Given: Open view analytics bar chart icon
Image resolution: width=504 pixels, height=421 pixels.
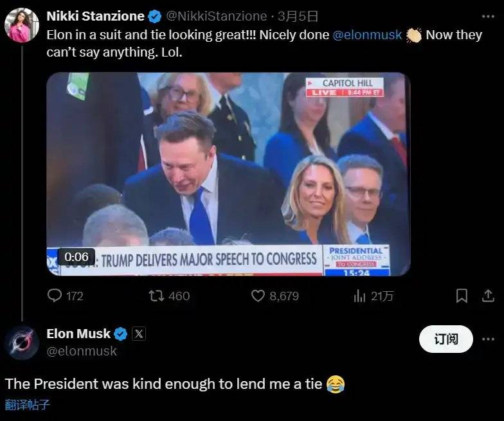Looking at the screenshot, I should coord(359,296).
